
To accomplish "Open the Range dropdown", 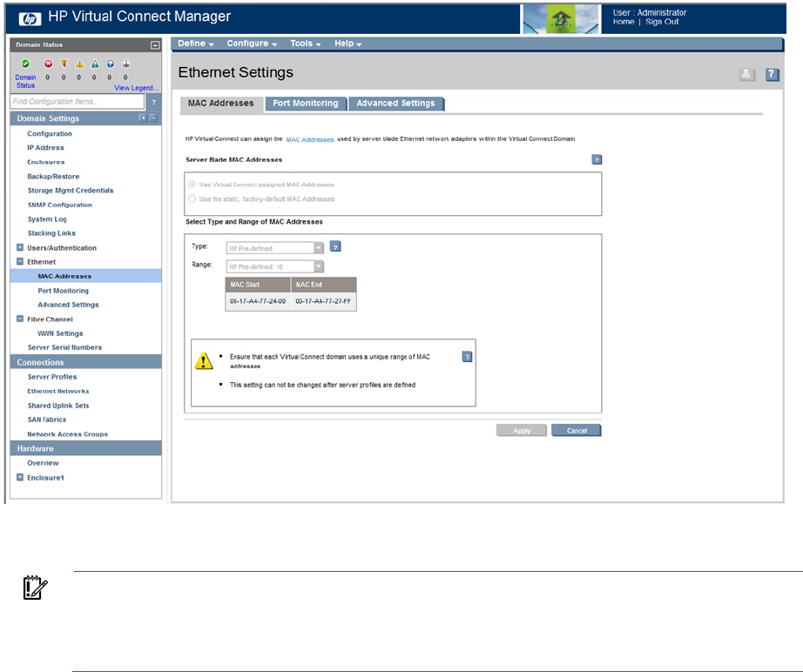I will tap(275, 266).
